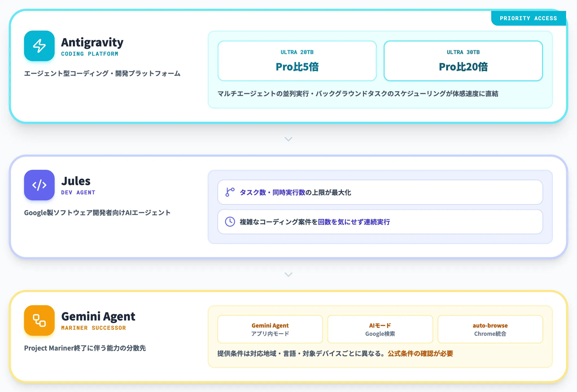Click the タスク数・同時実行数 highlighted text

tap(272, 192)
